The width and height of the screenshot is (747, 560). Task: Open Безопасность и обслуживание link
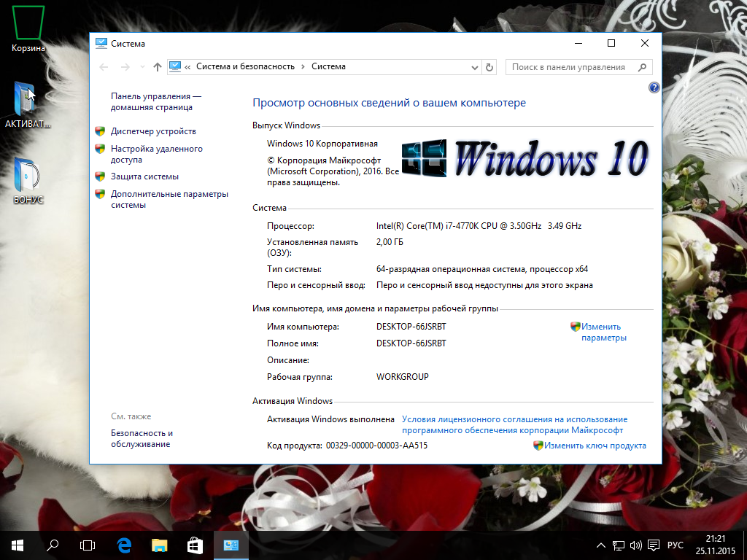tap(142, 438)
